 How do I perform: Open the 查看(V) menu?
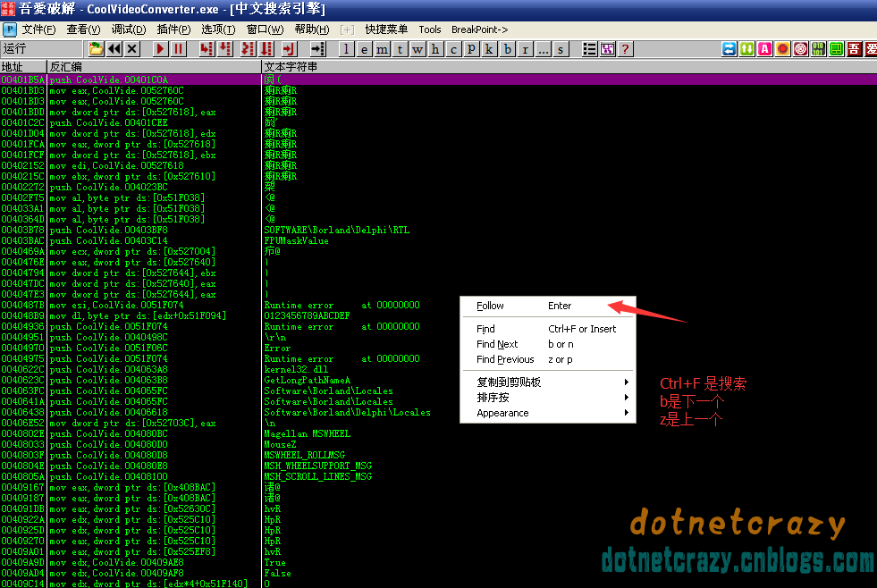click(x=83, y=29)
